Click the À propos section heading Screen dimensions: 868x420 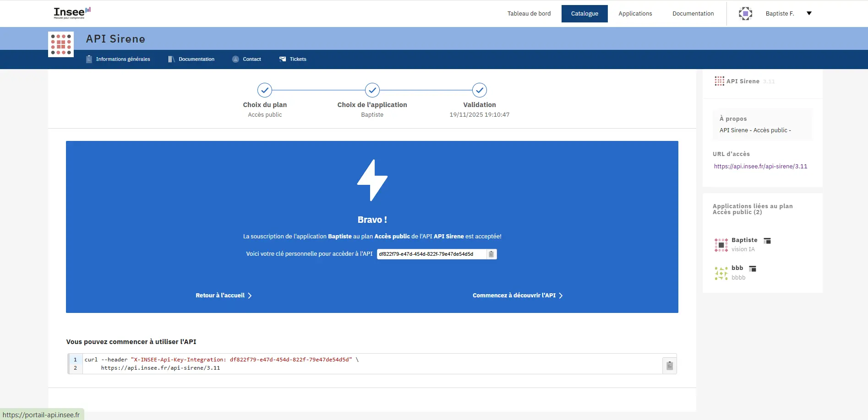coord(733,119)
